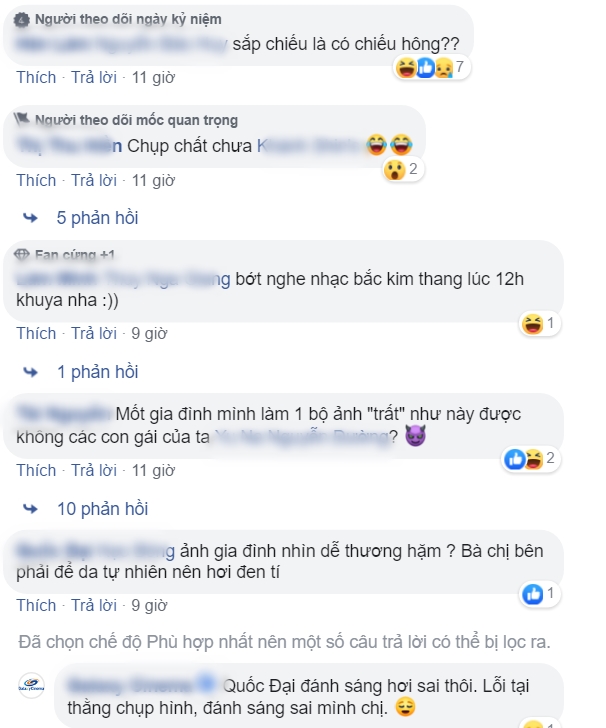This screenshot has height=728, width=606.
Task: Reply to the 'ảnh gia đình nhìn dễ thương' comment
Action: click(94, 605)
